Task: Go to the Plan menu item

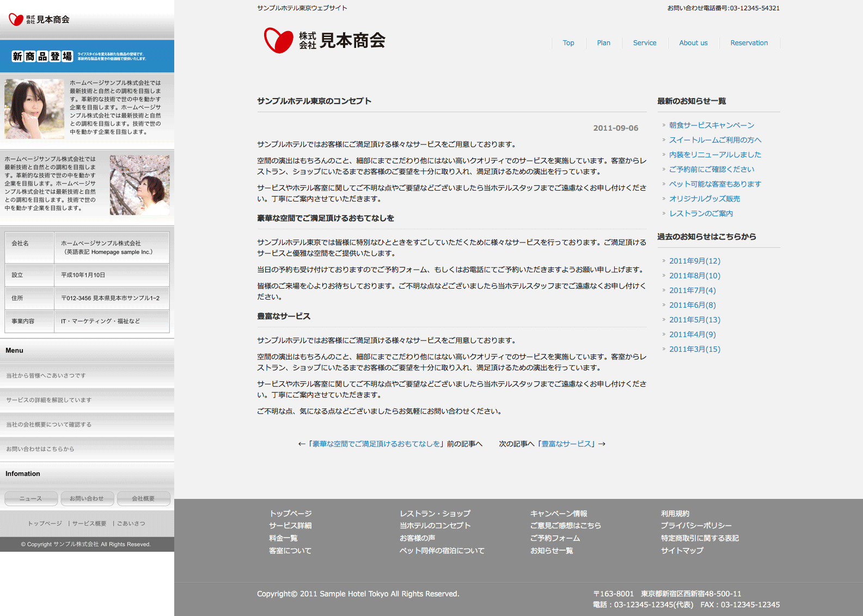Action: pyautogui.click(x=603, y=43)
